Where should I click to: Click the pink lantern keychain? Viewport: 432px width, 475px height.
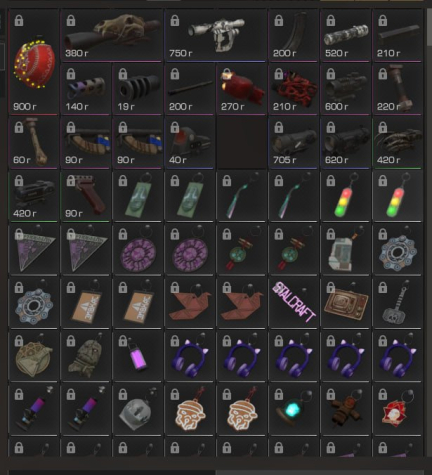click(x=137, y=356)
